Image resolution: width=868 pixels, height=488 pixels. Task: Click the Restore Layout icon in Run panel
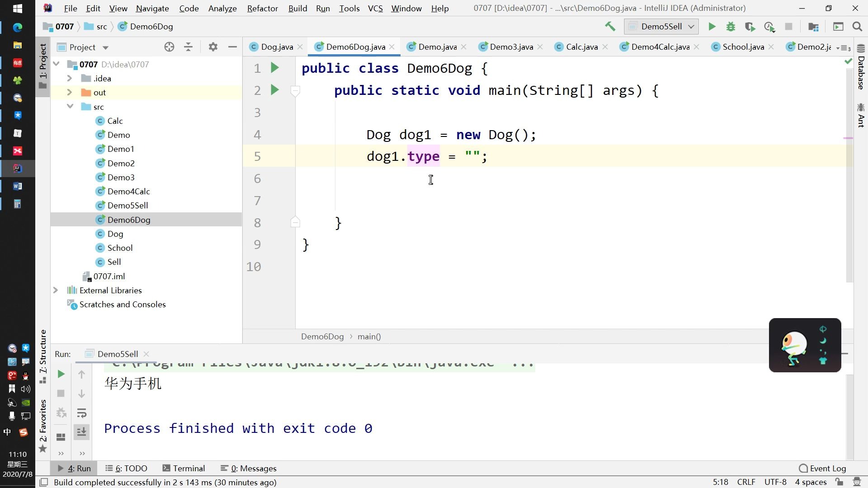[61, 437]
